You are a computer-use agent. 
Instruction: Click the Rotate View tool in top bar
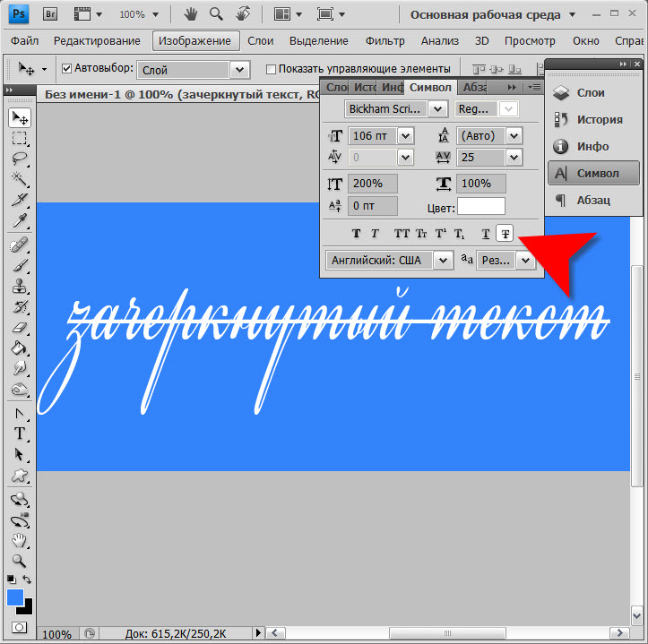tap(243, 14)
